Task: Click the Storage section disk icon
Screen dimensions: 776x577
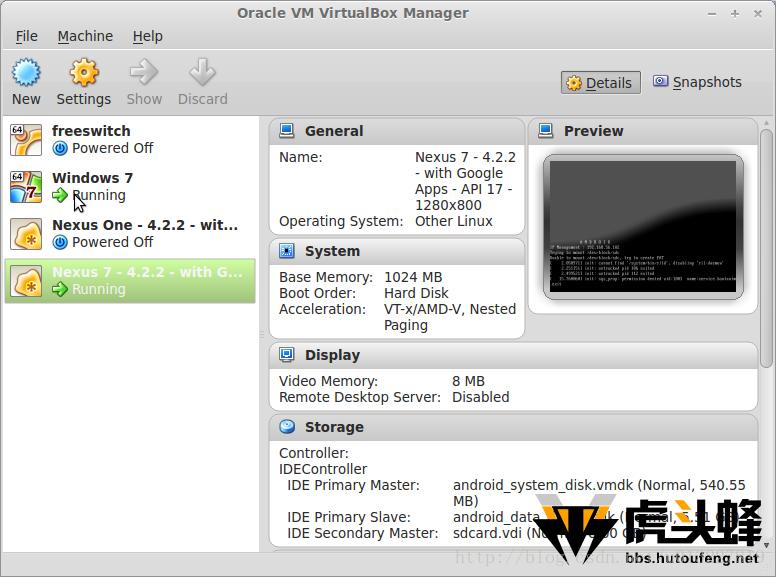Action: (287, 427)
